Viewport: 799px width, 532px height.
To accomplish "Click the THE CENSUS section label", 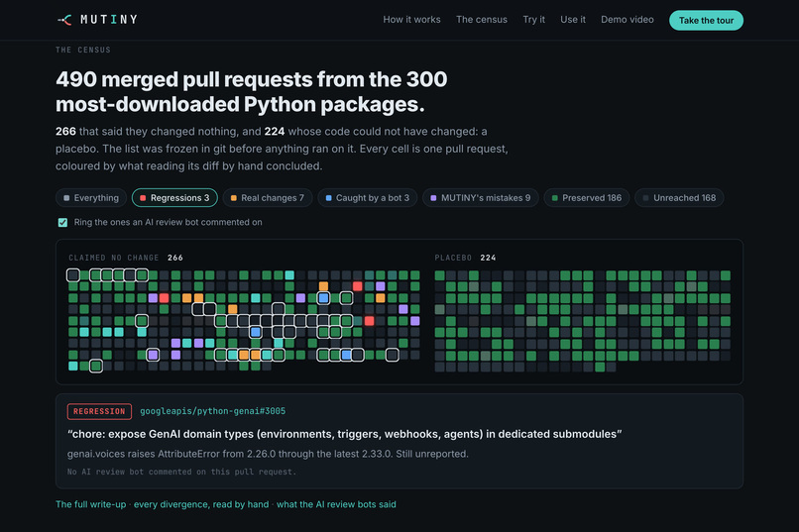I will (x=83, y=50).
